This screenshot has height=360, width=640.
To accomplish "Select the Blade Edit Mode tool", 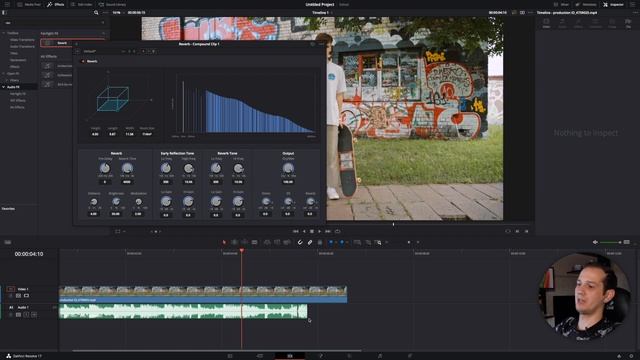I will pos(254,242).
